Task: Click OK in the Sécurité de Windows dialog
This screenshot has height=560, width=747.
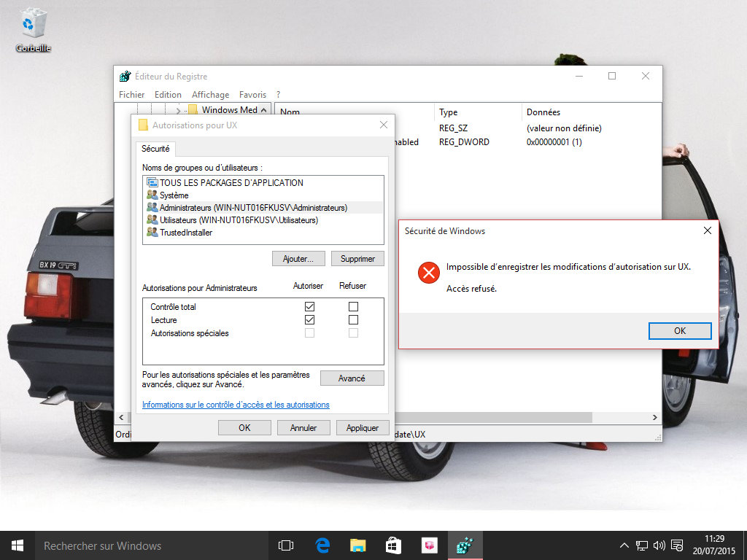Action: (x=679, y=331)
